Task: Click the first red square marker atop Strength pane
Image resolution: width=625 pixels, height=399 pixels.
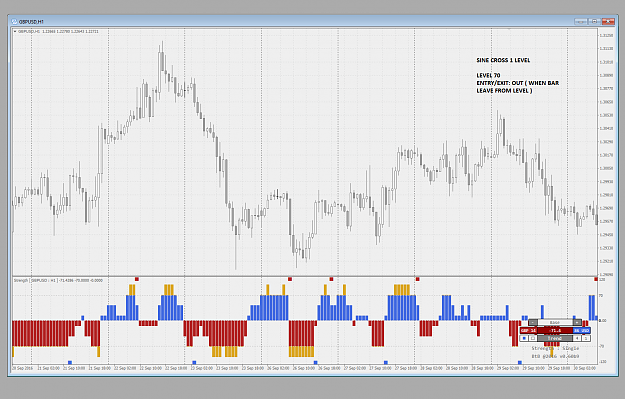Action: point(137,279)
